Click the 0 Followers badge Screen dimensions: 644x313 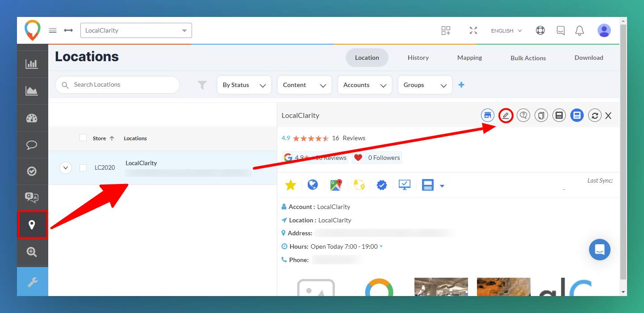point(376,158)
